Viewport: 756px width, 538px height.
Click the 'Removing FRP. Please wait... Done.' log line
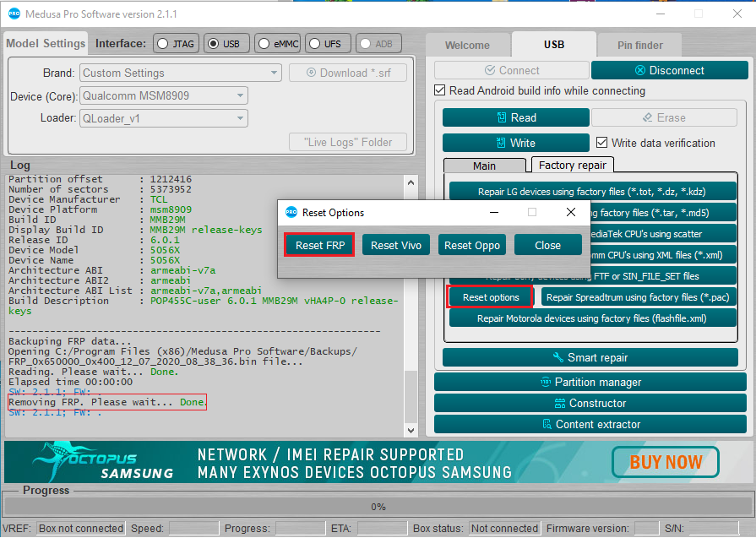coord(108,402)
